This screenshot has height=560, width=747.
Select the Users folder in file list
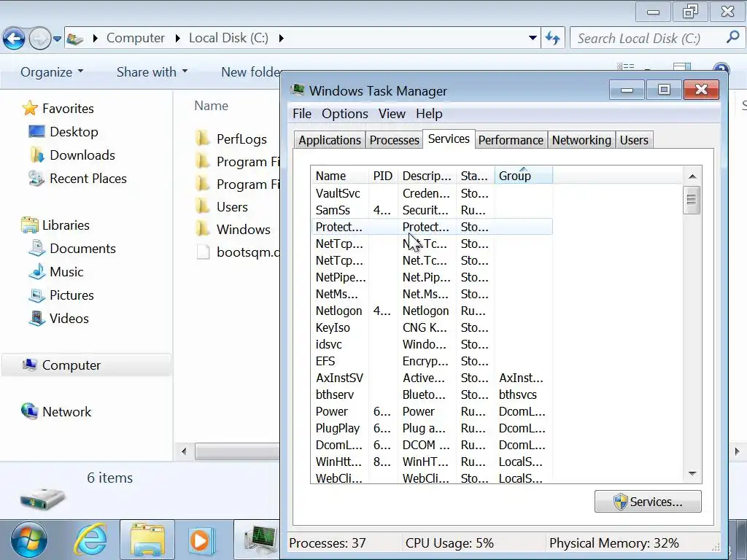point(232,206)
